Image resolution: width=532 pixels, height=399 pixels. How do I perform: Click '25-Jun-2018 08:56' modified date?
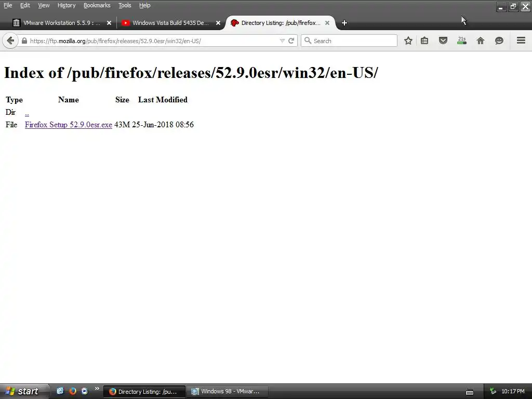163,125
